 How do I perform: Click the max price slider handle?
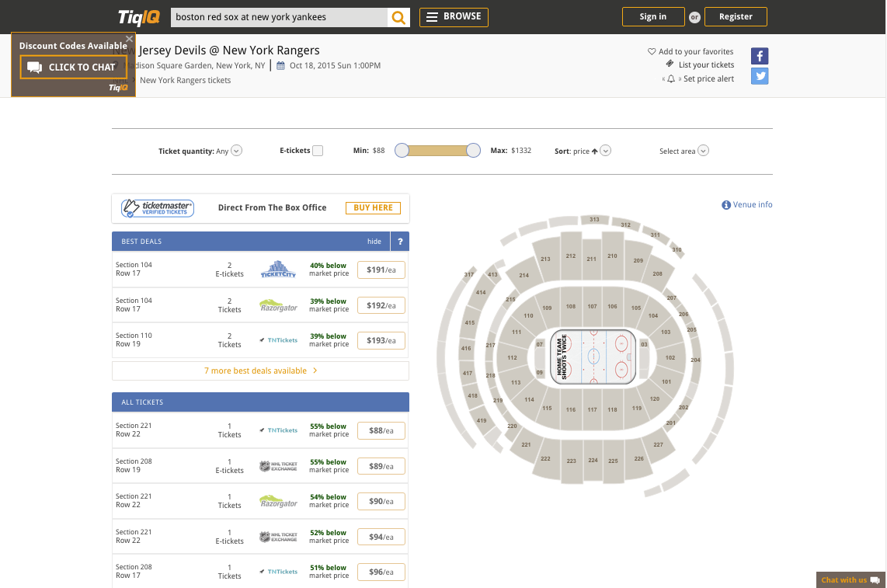[x=473, y=151]
